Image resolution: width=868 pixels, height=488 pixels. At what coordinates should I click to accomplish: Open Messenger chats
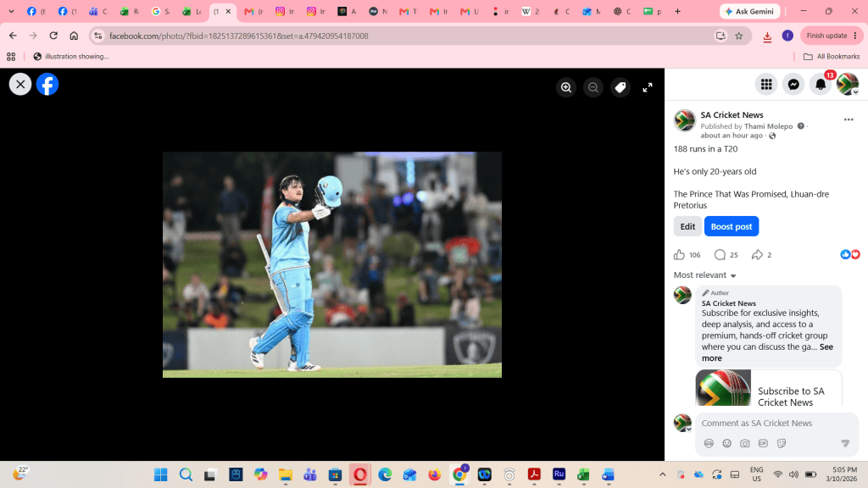coord(793,84)
